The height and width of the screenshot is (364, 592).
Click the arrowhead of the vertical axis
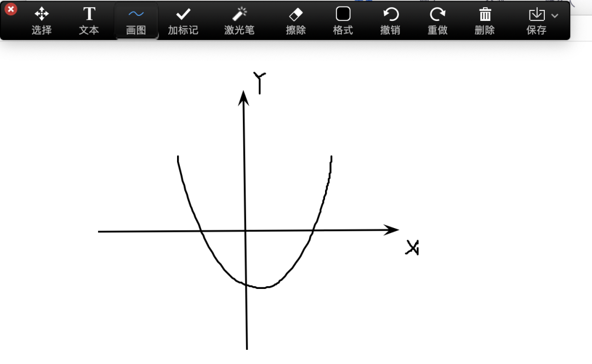[x=244, y=97]
